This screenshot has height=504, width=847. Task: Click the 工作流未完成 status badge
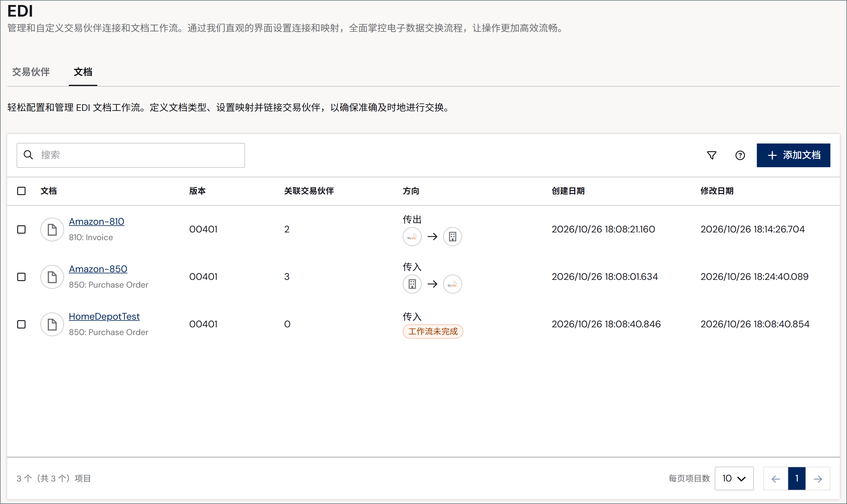433,331
